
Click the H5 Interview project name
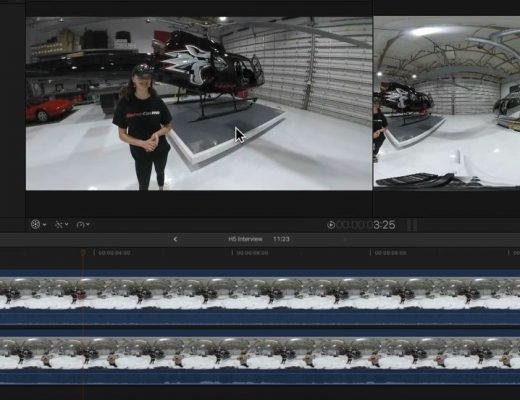pyautogui.click(x=245, y=239)
